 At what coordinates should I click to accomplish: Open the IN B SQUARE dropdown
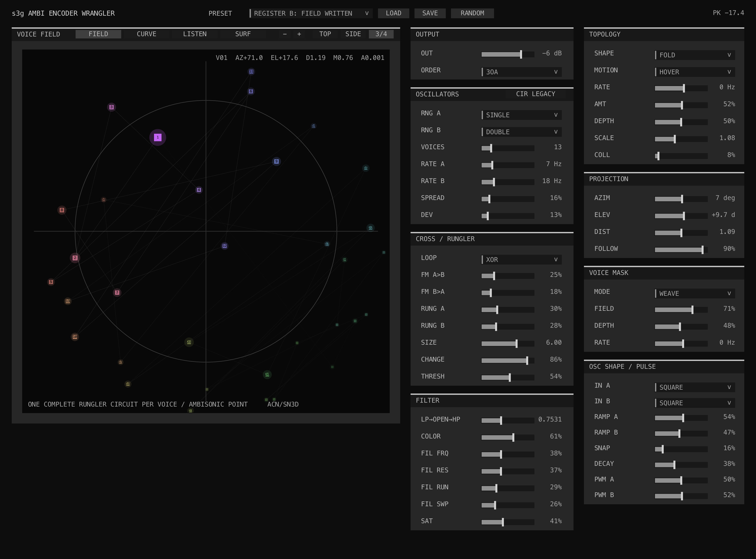(x=695, y=403)
